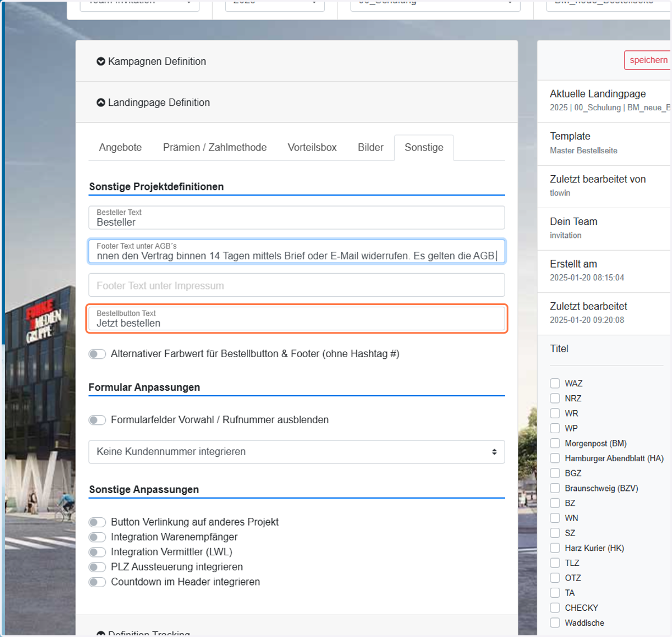
Task: Click the 'Master Bestellseite' template text
Action: coord(584,151)
